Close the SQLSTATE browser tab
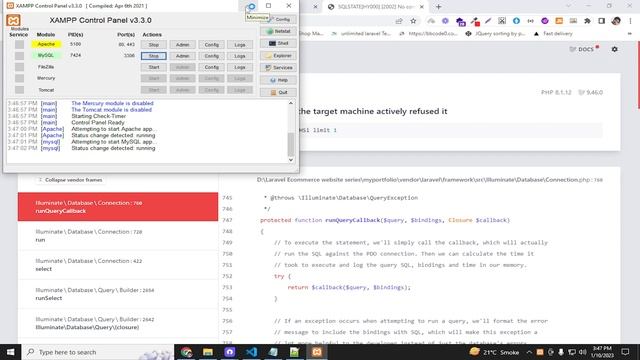This screenshot has height=360, width=640. pyautogui.click(x=422, y=7)
